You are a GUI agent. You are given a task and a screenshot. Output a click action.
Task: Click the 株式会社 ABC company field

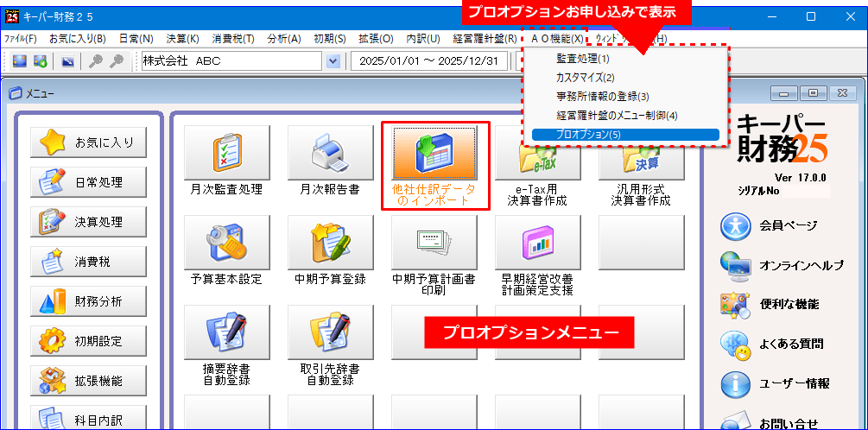233,61
